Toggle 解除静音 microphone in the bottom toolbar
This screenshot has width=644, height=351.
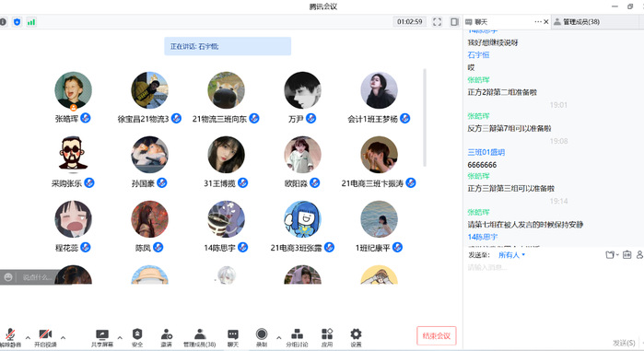[10, 338]
